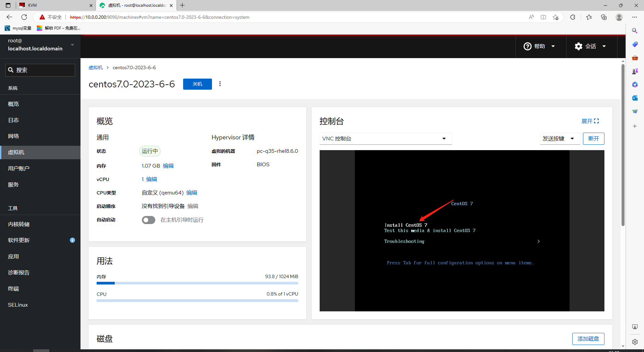644x352 pixels.
Task: Click the sidebar 搜索 input field
Action: (x=40, y=70)
